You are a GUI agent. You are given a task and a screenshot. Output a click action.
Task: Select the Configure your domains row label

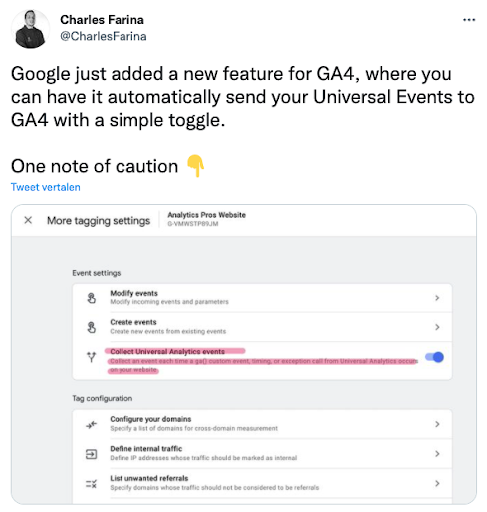coord(151,419)
